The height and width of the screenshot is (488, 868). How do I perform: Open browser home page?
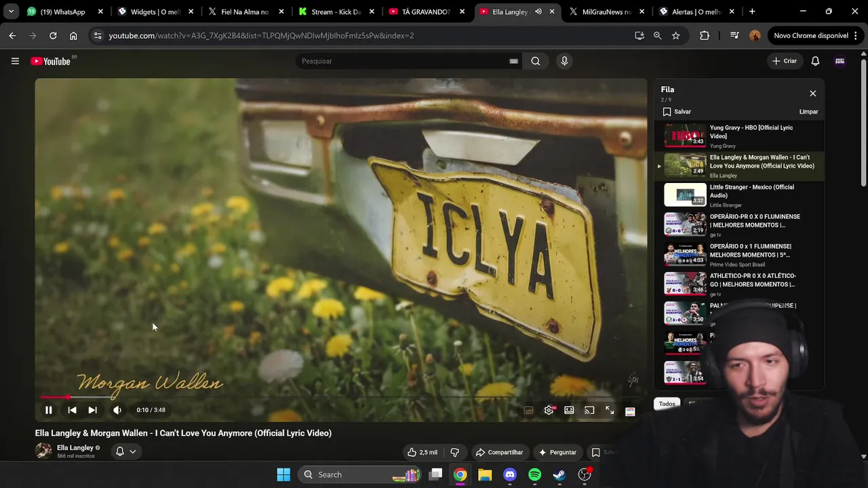click(x=73, y=35)
